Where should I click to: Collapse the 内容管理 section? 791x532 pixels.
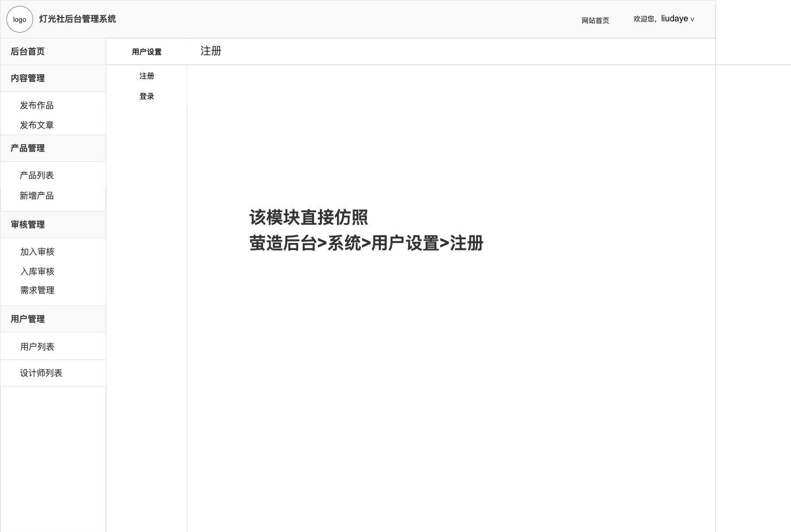28,78
